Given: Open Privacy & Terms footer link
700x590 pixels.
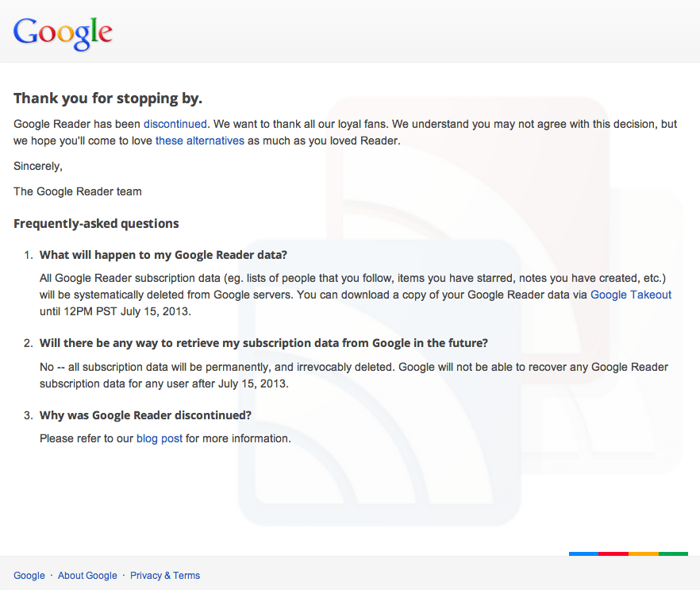Looking at the screenshot, I should pos(165,576).
